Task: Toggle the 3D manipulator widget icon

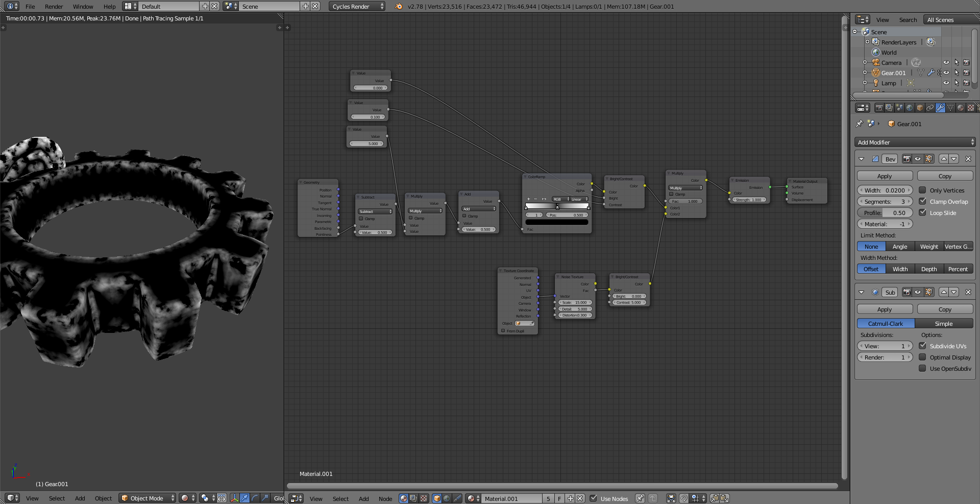Action: [x=235, y=498]
